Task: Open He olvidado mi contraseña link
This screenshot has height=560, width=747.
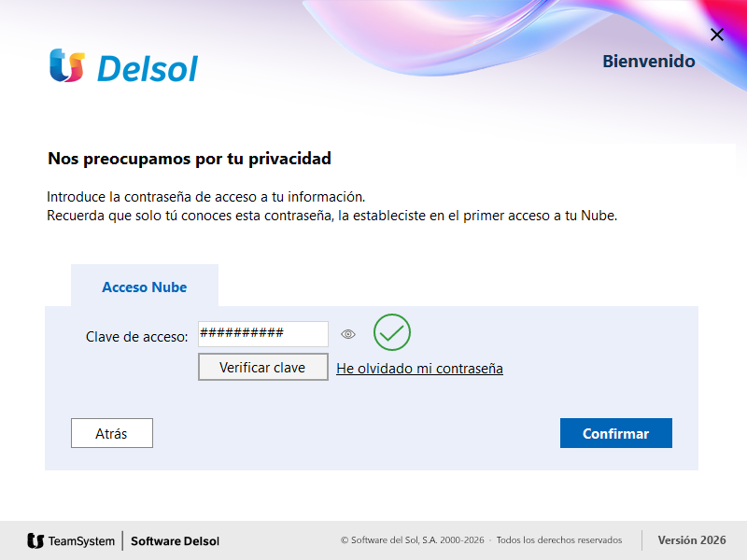Action: (x=419, y=369)
